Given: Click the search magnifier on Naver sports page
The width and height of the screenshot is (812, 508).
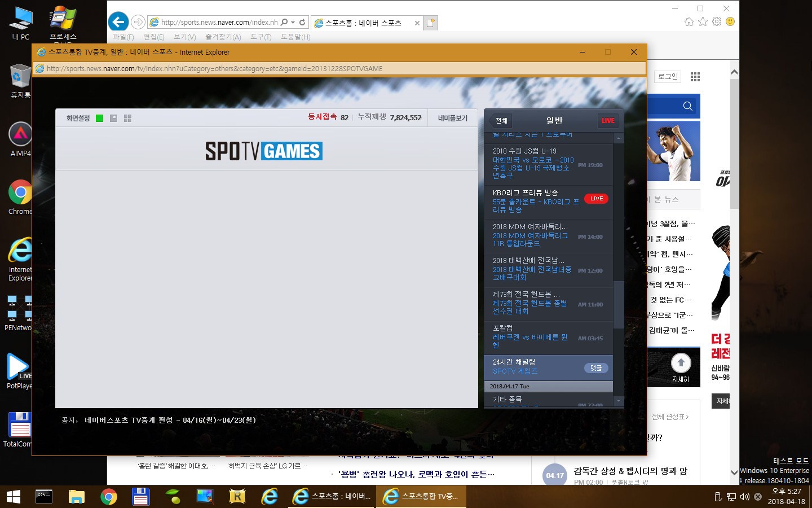Looking at the screenshot, I should [687, 106].
